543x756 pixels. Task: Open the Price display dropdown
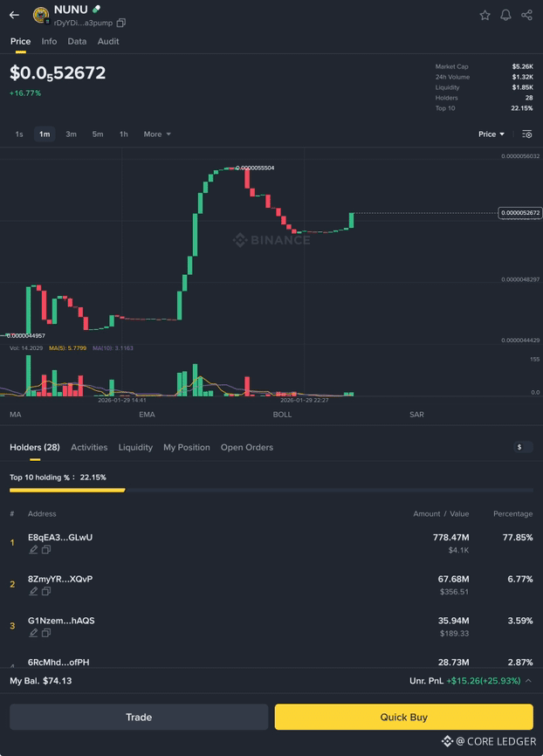(x=491, y=134)
